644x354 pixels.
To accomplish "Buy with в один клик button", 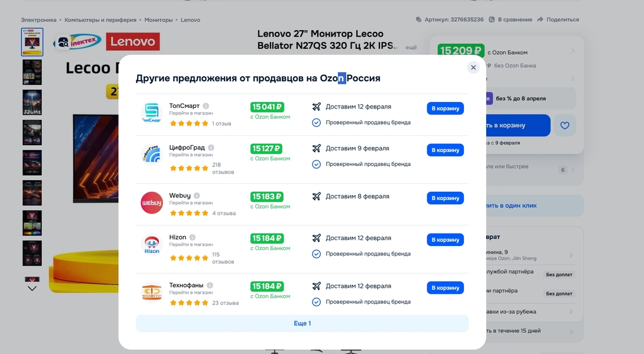I will [x=535, y=205].
